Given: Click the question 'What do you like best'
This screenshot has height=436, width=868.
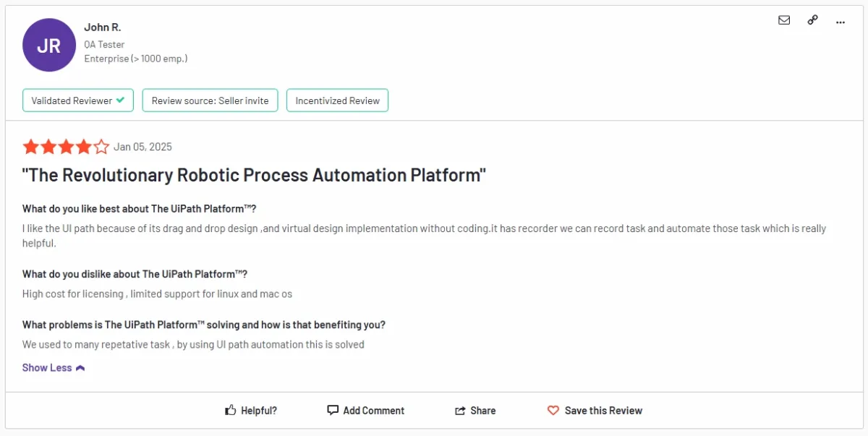Looking at the screenshot, I should (140, 209).
